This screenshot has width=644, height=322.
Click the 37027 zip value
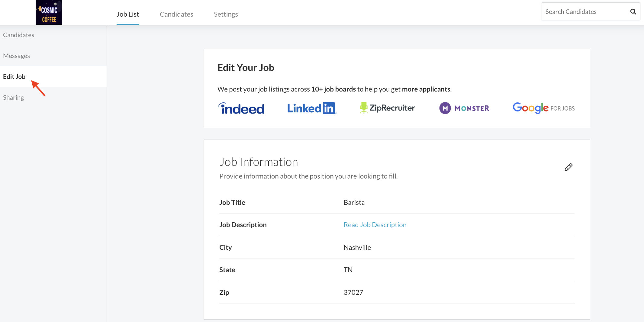point(353,292)
